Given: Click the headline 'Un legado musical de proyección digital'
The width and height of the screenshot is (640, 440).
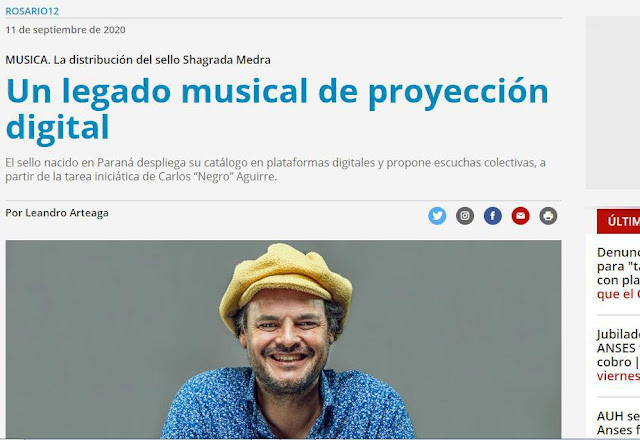Looking at the screenshot, I should pyautogui.click(x=278, y=109).
